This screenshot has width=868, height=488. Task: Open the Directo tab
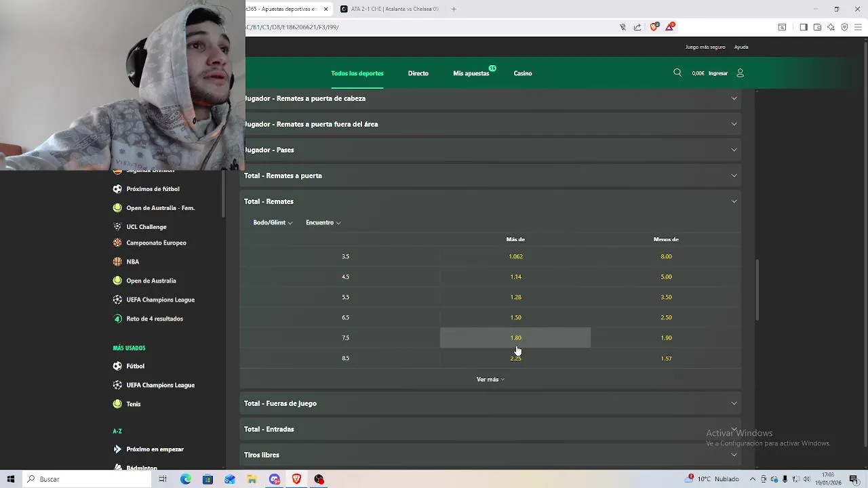(x=418, y=73)
